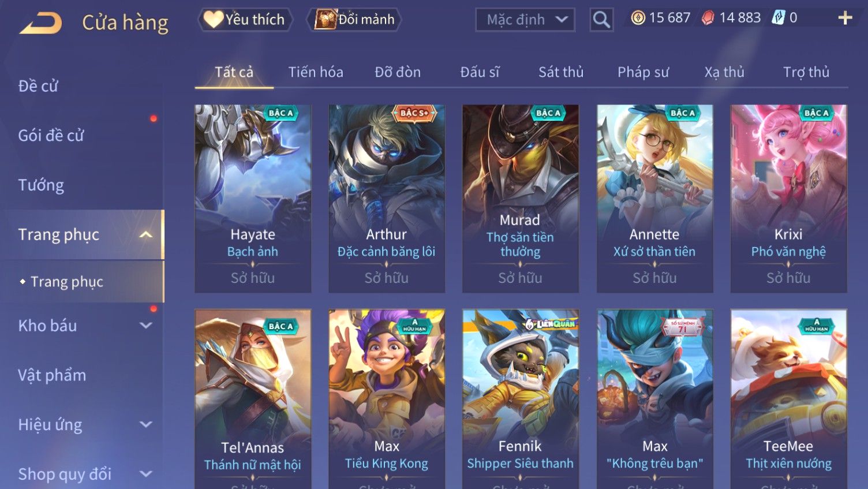Select the Arthur Đặc cảnh băng lôi skin
Image resolution: width=868 pixels, height=489 pixels.
click(387, 199)
